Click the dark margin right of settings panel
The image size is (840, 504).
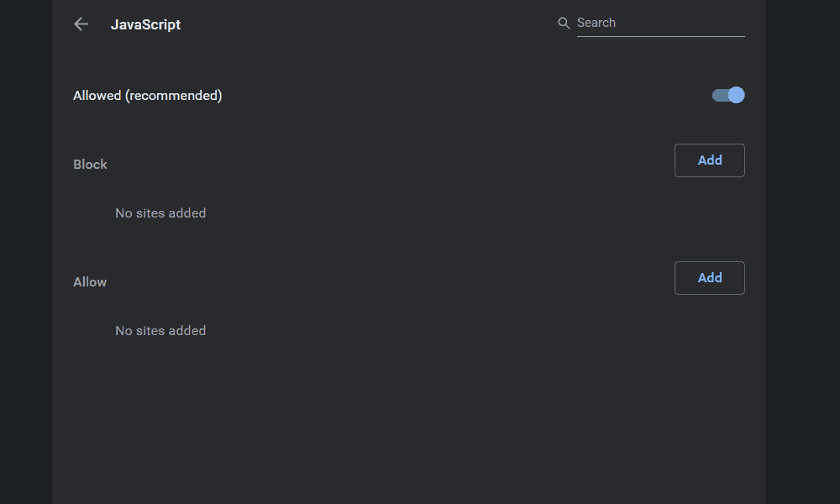(x=803, y=252)
